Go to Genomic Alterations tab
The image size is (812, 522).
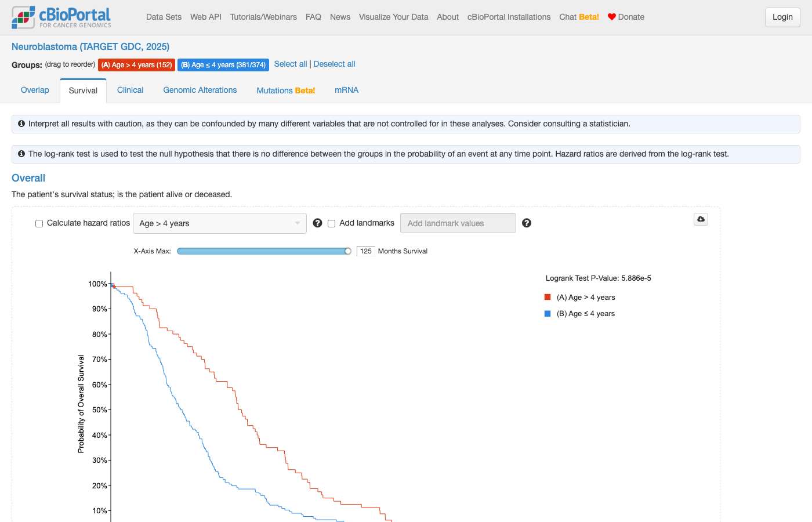click(x=200, y=90)
